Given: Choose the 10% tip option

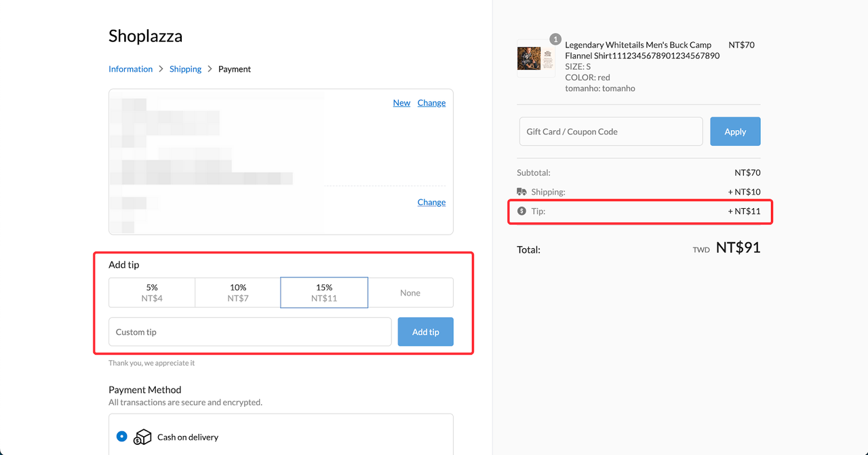Looking at the screenshot, I should 238,293.
